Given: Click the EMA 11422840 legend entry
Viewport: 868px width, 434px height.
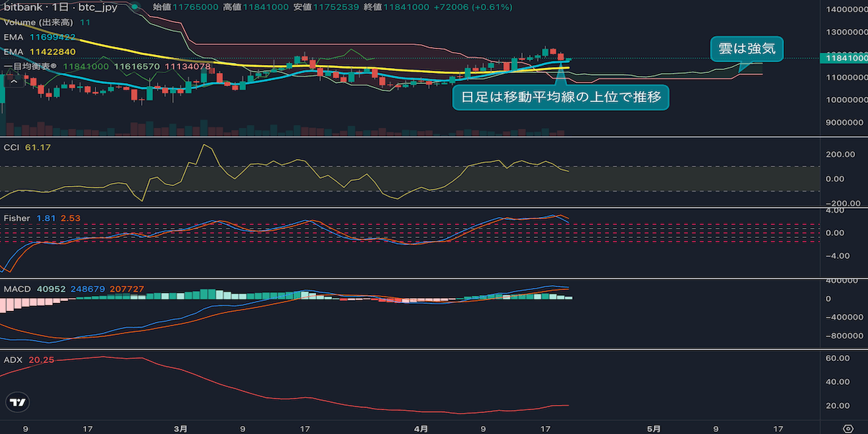Looking at the screenshot, I should click(x=40, y=51).
